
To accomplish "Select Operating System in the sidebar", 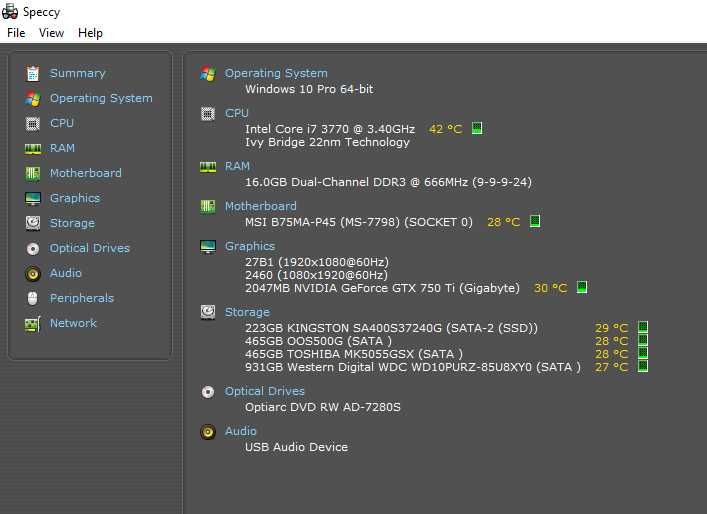I will 101,98.
